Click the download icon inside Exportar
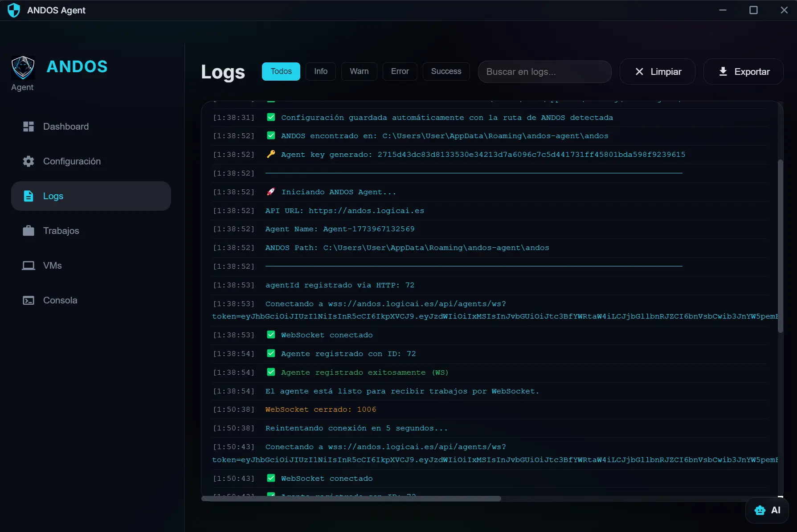This screenshot has width=797, height=532. coord(723,71)
